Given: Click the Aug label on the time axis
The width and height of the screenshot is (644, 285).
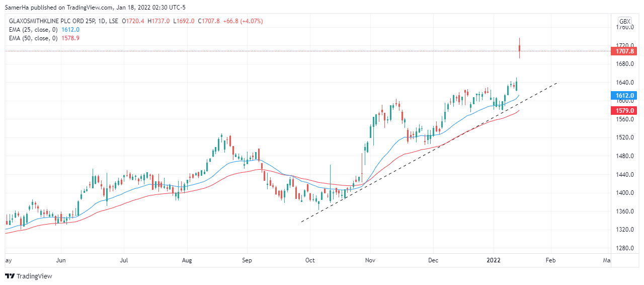Looking at the screenshot, I should [x=187, y=260].
